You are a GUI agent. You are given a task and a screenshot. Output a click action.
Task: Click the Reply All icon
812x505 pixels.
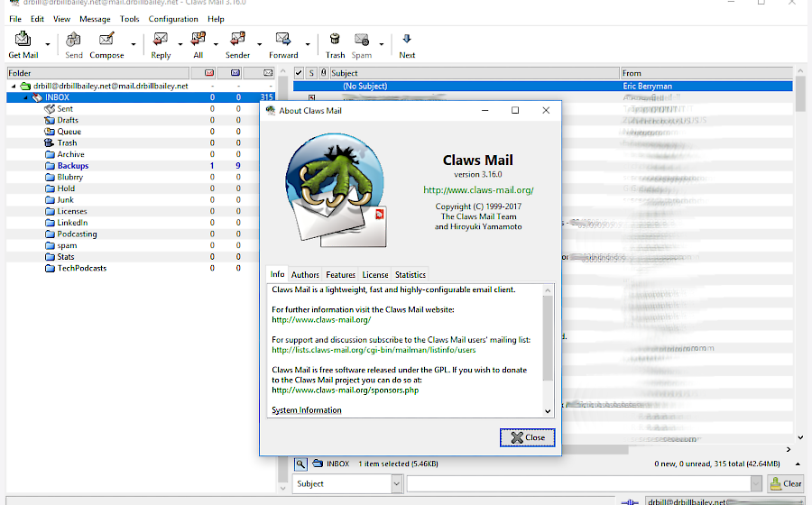198,45
